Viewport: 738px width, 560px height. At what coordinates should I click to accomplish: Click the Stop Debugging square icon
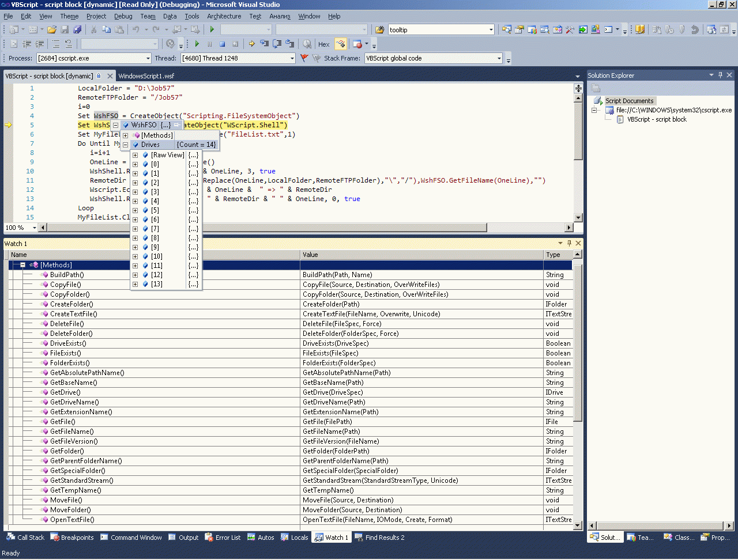pyautogui.click(x=223, y=44)
